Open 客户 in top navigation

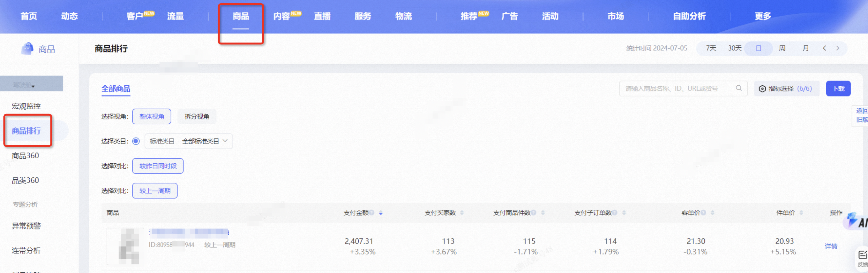tap(135, 16)
